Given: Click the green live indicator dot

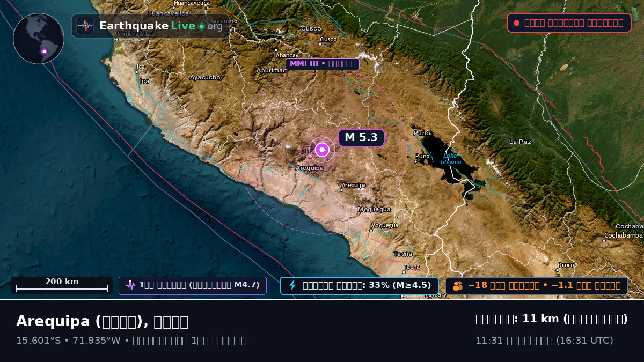Looking at the screenshot, I should tap(201, 26).
